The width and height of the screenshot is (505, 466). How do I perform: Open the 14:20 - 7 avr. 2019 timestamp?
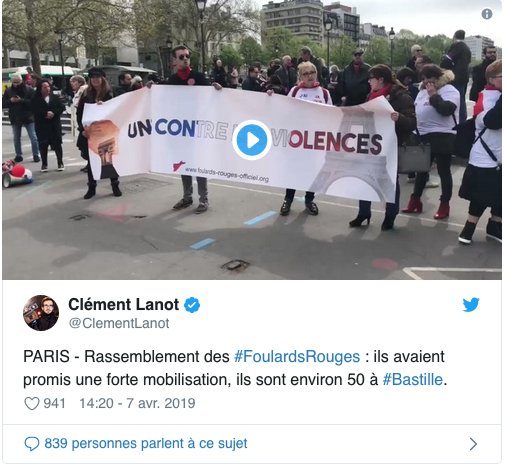click(x=137, y=403)
